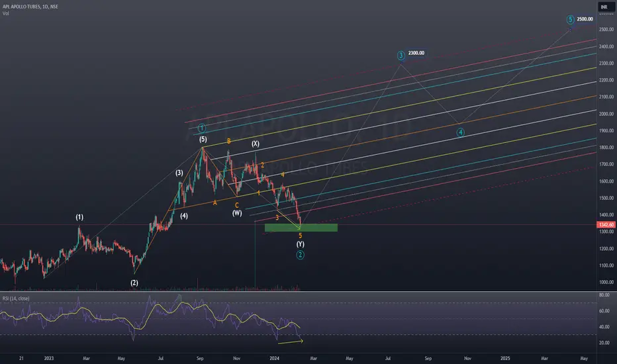Click the 40.00 RSI axis value
The image size is (617, 364).
[604, 327]
